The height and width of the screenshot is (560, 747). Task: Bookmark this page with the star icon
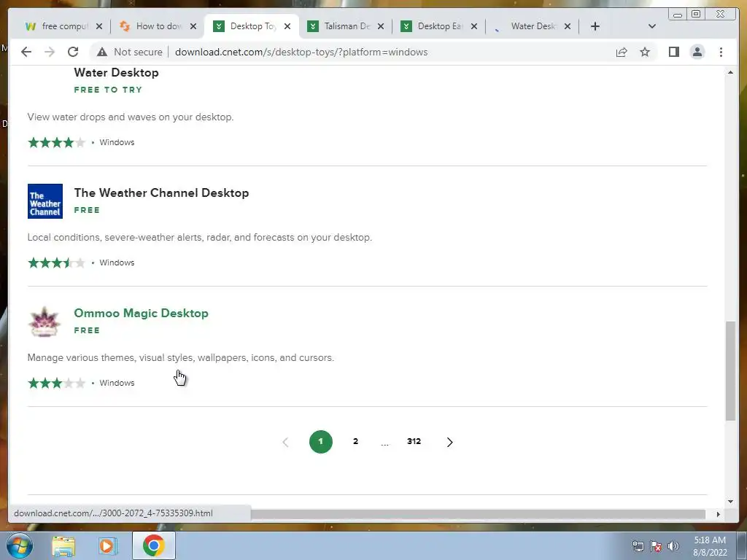point(645,52)
